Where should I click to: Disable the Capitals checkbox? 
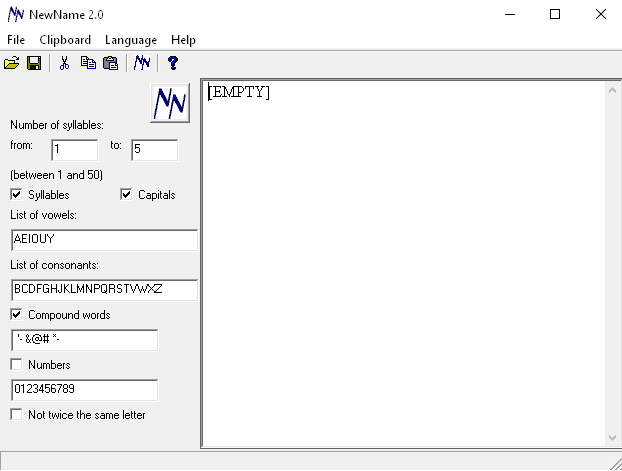point(126,195)
